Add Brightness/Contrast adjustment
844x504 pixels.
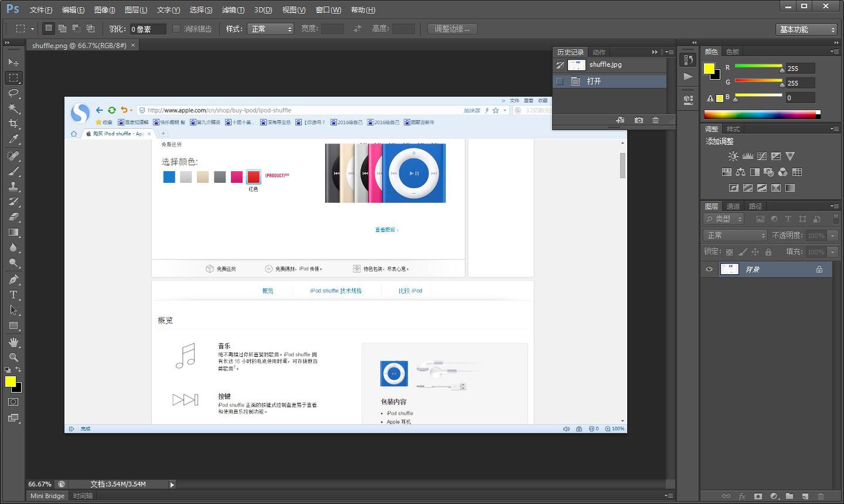(x=733, y=156)
